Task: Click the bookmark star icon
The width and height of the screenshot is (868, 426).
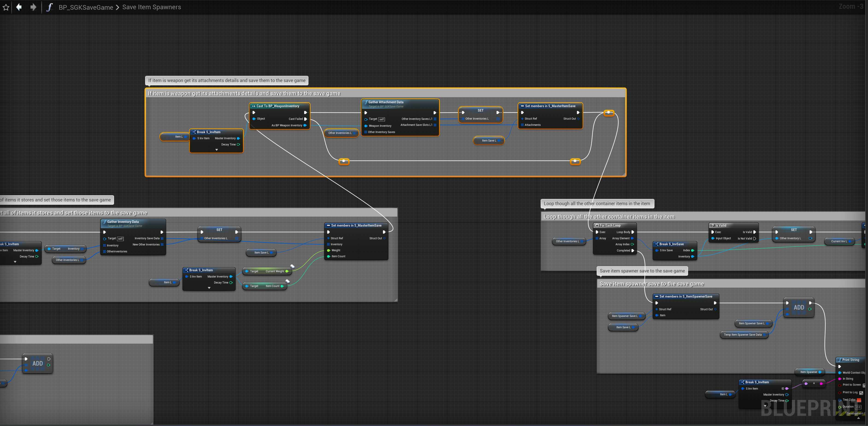Action: pyautogui.click(x=6, y=7)
